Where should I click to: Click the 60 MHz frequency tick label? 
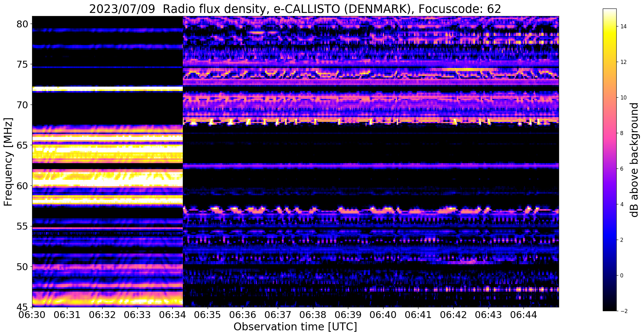pyautogui.click(x=22, y=186)
